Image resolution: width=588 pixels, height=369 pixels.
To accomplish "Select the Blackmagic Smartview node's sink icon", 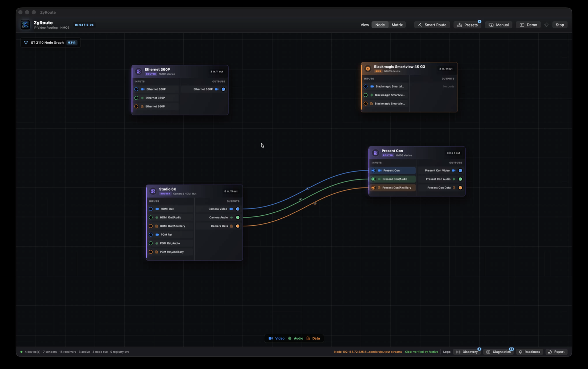I will 368,68.
